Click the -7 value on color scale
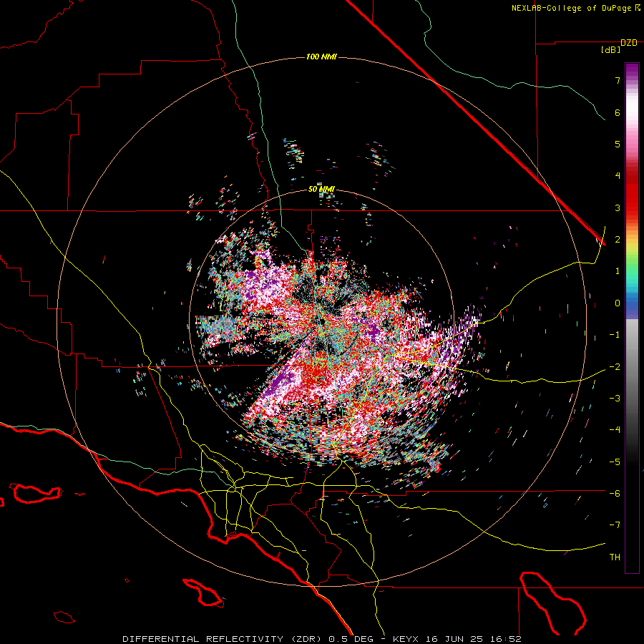 [615, 525]
